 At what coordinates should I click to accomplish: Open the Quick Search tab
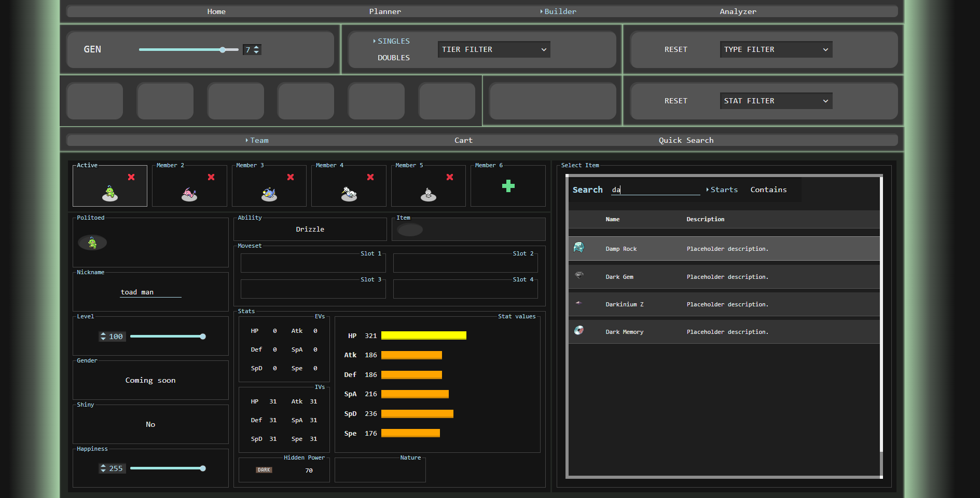pos(685,140)
